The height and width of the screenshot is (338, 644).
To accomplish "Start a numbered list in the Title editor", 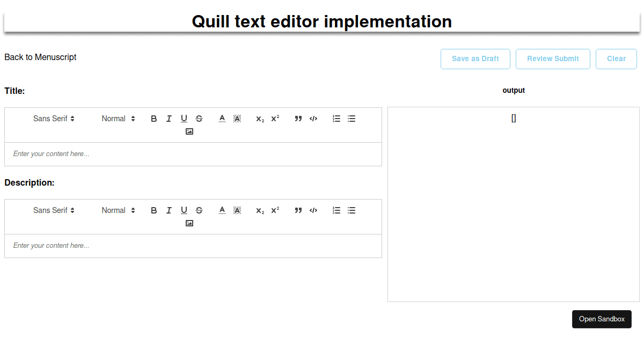I will [336, 119].
